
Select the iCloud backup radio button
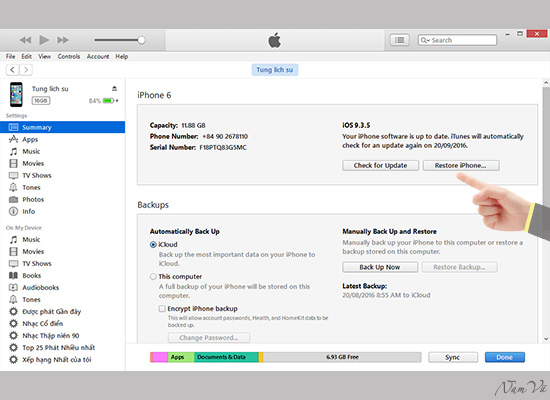(x=153, y=245)
